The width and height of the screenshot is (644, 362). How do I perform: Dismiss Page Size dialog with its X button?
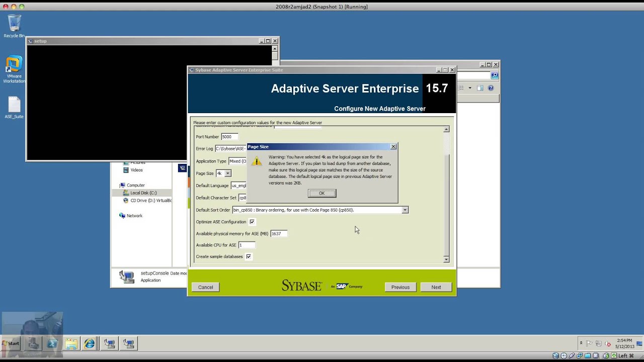[x=393, y=147]
